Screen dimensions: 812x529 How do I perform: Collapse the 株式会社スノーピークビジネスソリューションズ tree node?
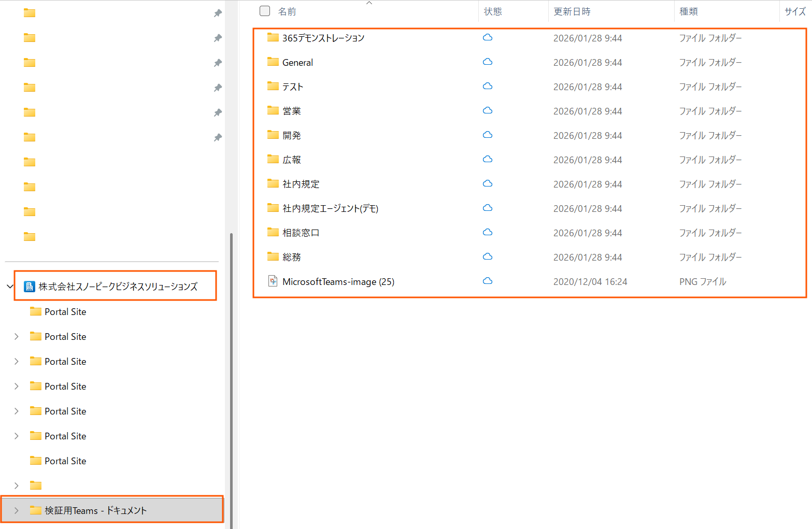[10, 287]
